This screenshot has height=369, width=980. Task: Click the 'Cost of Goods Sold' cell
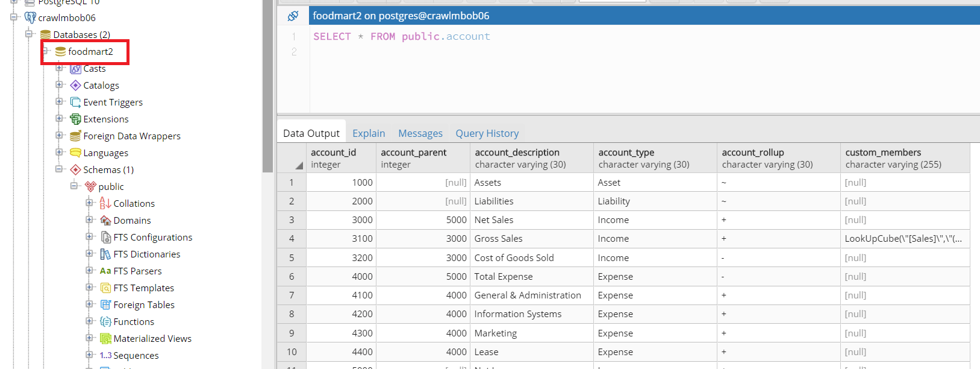pyautogui.click(x=532, y=257)
